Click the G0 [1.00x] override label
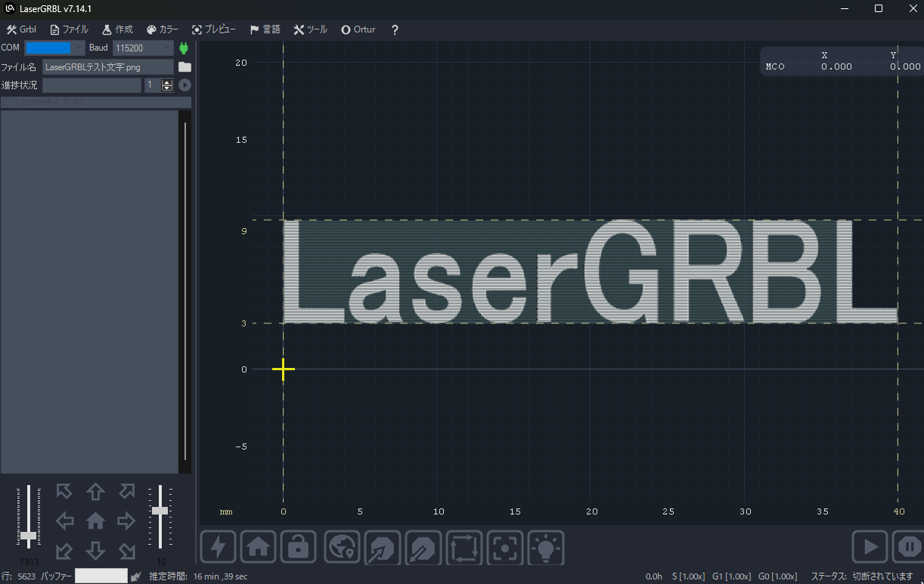 pos(777,576)
